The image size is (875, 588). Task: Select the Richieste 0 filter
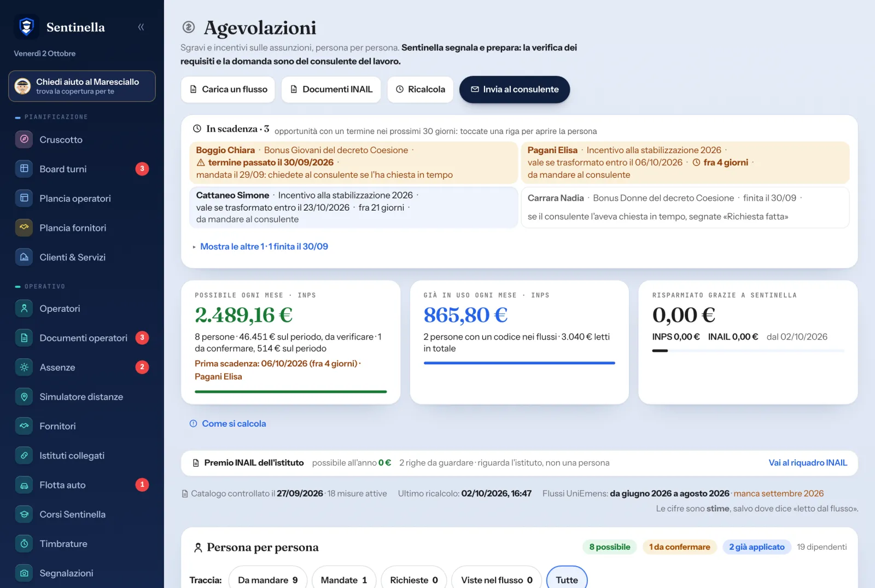[414, 580]
